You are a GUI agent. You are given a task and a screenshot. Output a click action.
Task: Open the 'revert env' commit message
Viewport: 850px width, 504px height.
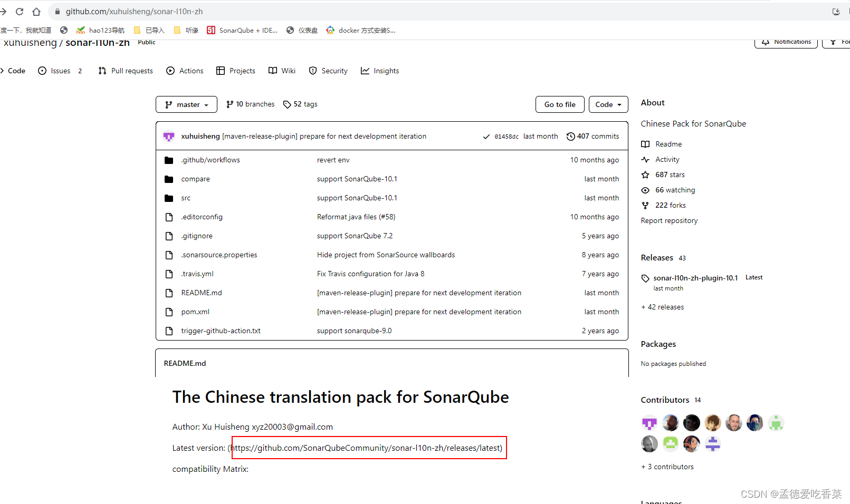[333, 160]
